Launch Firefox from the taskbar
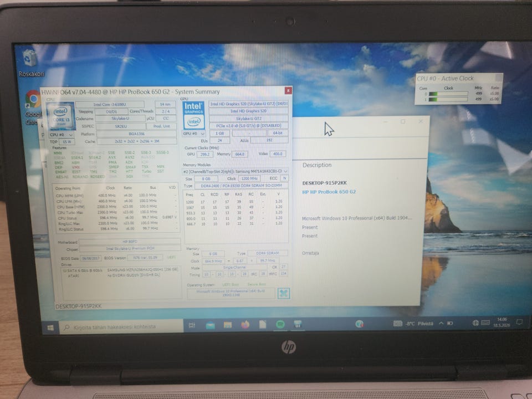 (245, 325)
